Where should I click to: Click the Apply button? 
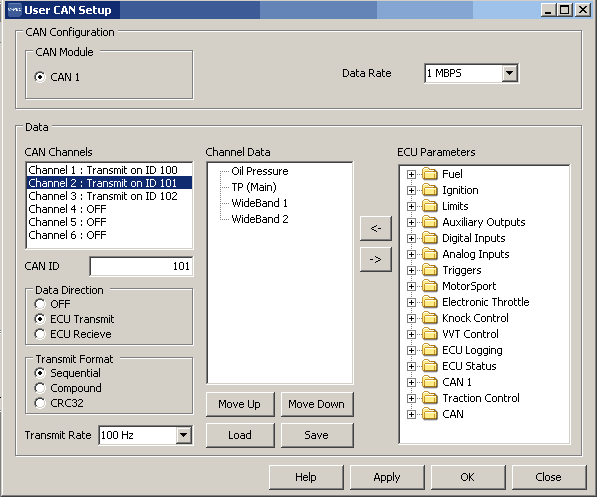(387, 477)
